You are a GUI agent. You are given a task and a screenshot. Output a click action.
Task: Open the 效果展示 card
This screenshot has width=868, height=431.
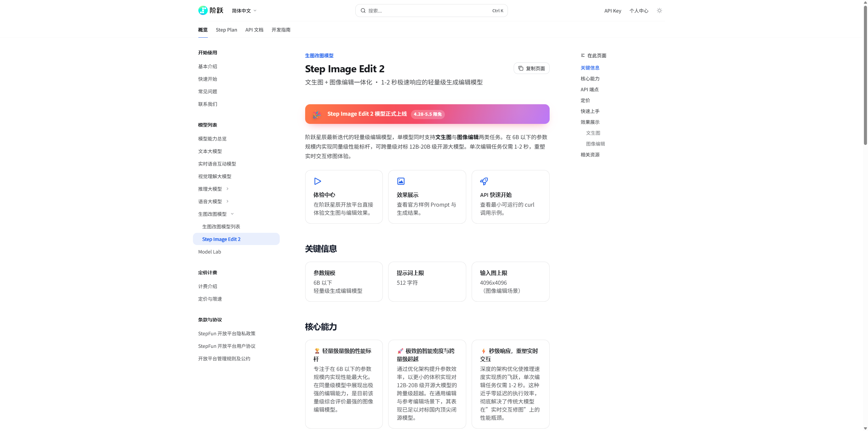point(427,197)
